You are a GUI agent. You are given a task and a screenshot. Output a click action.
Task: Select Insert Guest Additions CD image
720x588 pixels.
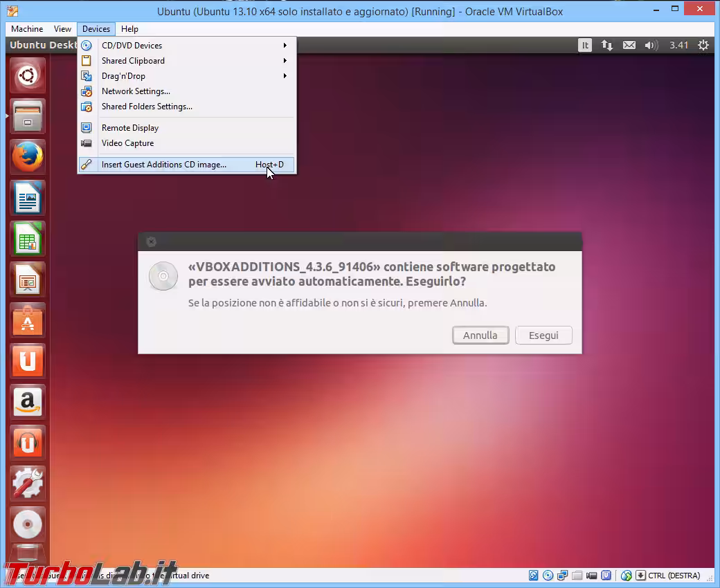click(x=164, y=165)
